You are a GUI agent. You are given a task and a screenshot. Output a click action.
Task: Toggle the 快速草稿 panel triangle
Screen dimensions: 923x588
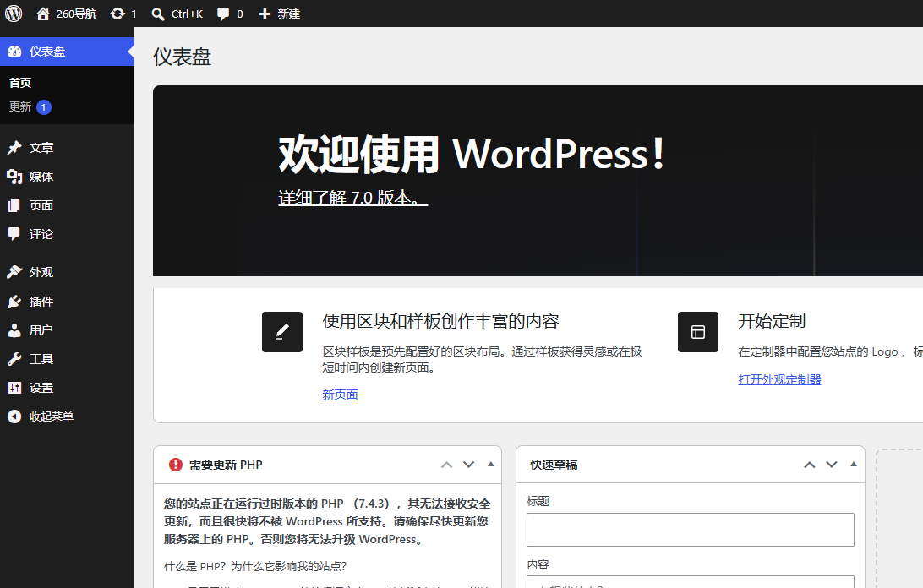tap(853, 465)
